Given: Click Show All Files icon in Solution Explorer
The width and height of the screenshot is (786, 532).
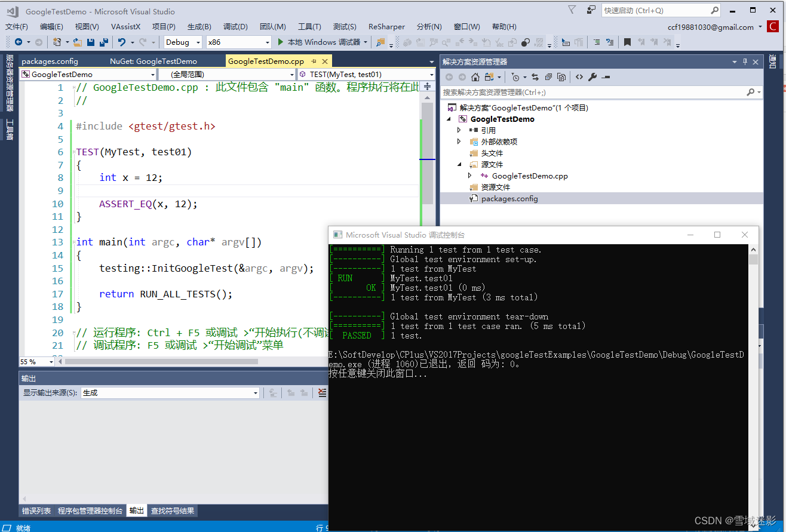Looking at the screenshot, I should pyautogui.click(x=561, y=77).
